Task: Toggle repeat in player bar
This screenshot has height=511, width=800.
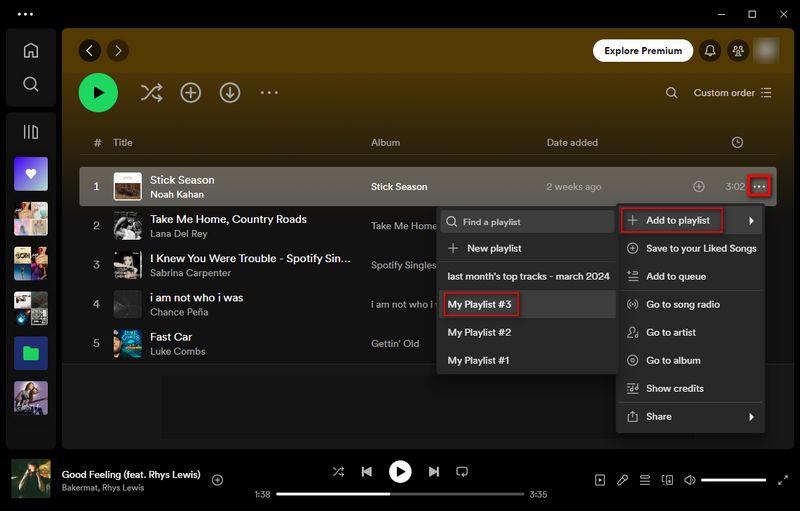Action: [x=462, y=472]
